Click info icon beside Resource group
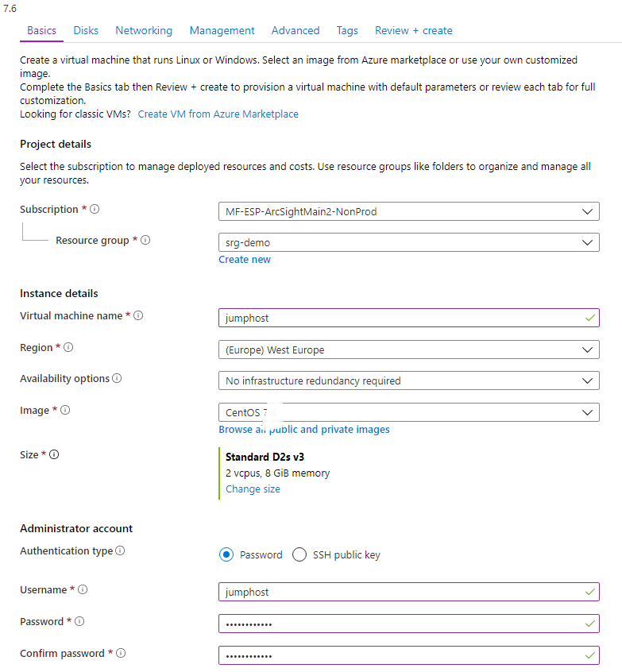This screenshot has height=672, width=622. (145, 240)
